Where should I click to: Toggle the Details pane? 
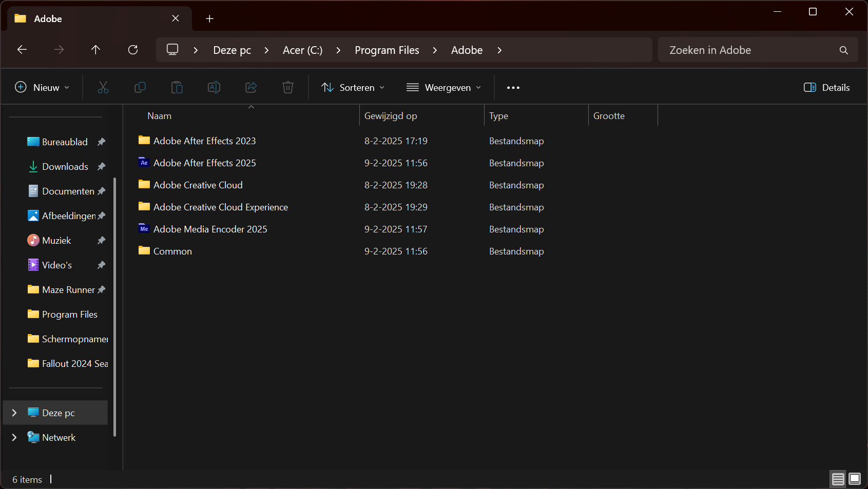click(x=826, y=88)
